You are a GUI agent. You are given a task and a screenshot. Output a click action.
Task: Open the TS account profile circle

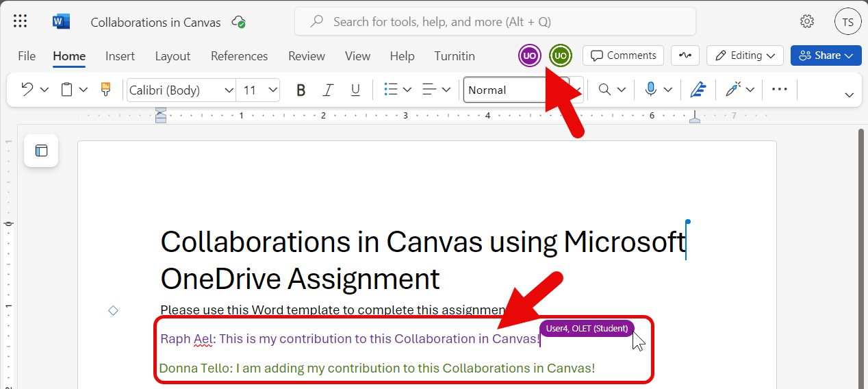click(x=847, y=22)
